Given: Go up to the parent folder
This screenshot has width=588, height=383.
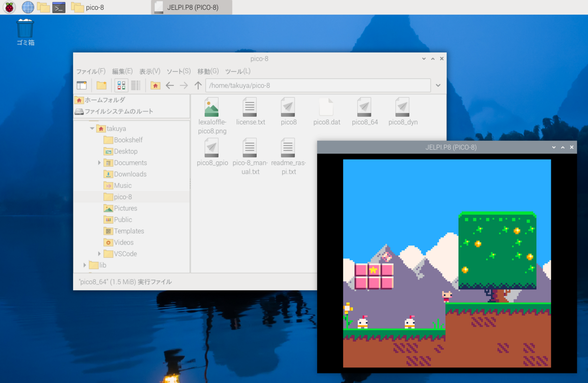Looking at the screenshot, I should point(198,85).
